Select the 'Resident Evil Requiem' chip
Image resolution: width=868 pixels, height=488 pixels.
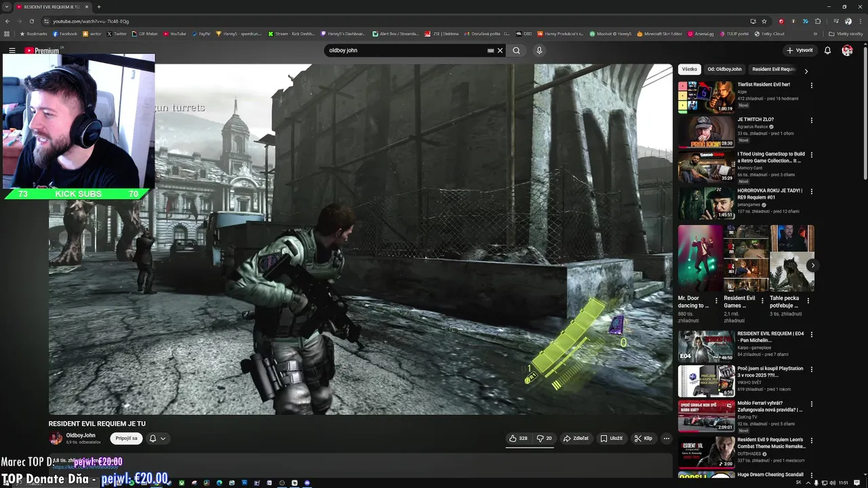[x=774, y=69]
